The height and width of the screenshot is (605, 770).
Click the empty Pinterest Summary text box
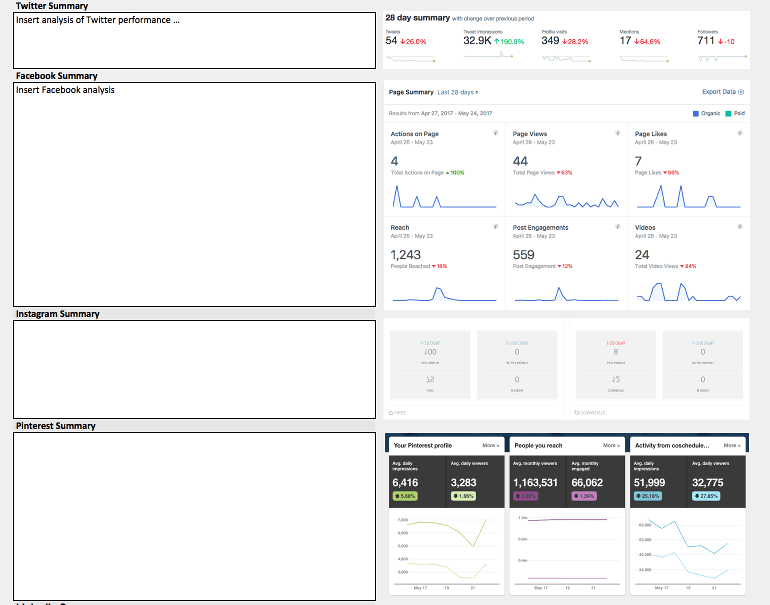pyautogui.click(x=194, y=516)
